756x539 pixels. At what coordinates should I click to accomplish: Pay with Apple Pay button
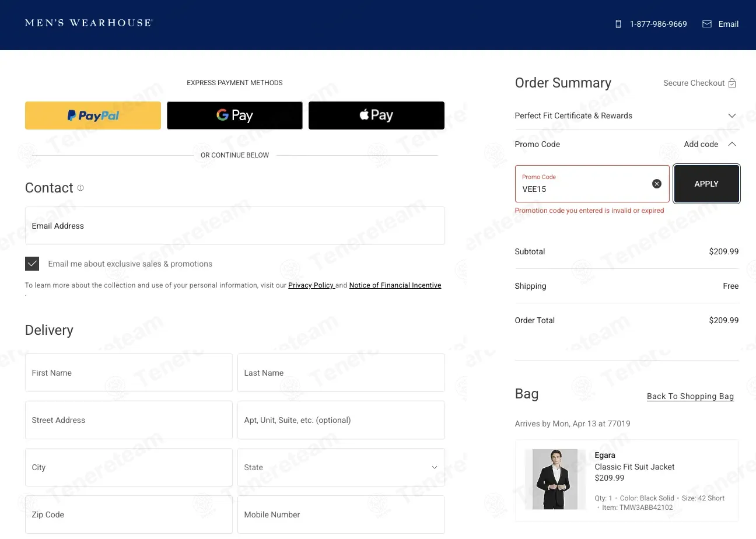pos(376,116)
